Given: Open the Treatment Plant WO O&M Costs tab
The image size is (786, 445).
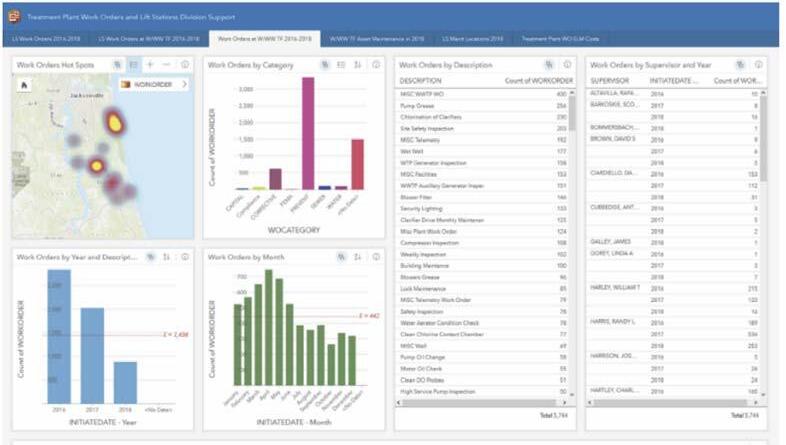Looking at the screenshot, I should [x=560, y=39].
